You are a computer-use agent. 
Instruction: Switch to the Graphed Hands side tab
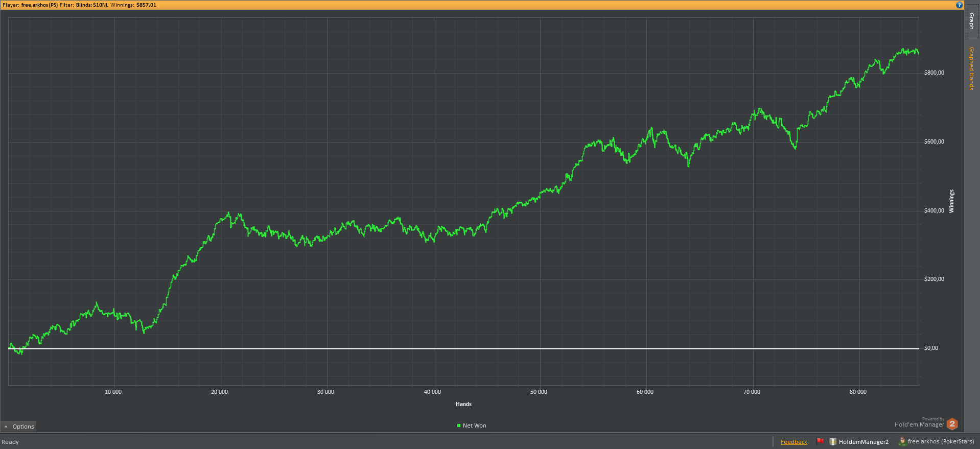tap(971, 68)
